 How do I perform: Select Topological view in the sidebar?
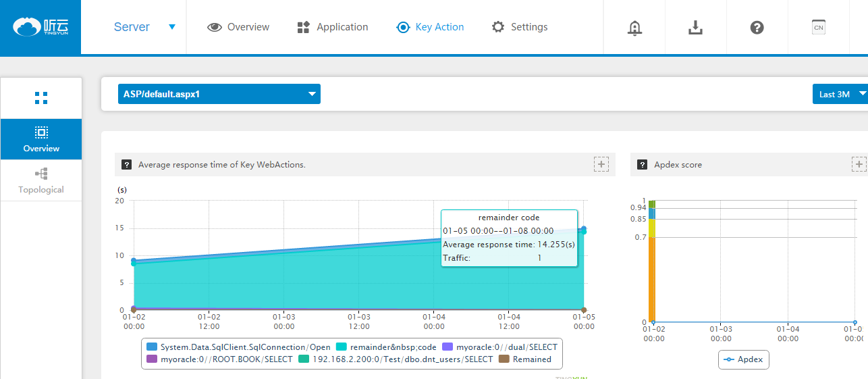41,181
